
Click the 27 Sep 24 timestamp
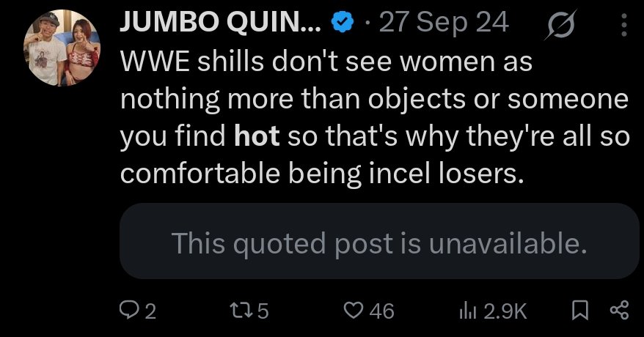coord(444,23)
